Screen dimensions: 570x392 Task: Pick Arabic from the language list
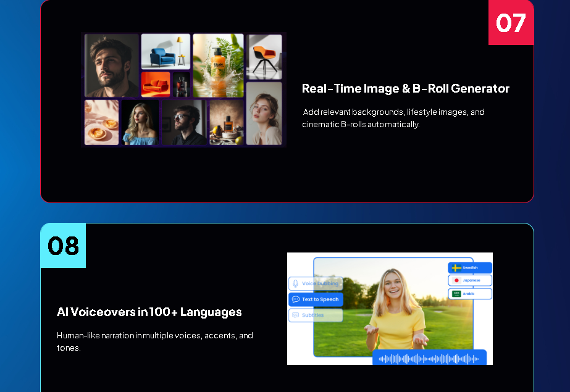471,294
